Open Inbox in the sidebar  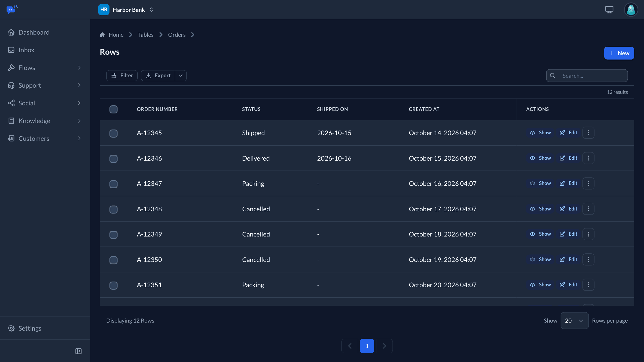click(45, 50)
